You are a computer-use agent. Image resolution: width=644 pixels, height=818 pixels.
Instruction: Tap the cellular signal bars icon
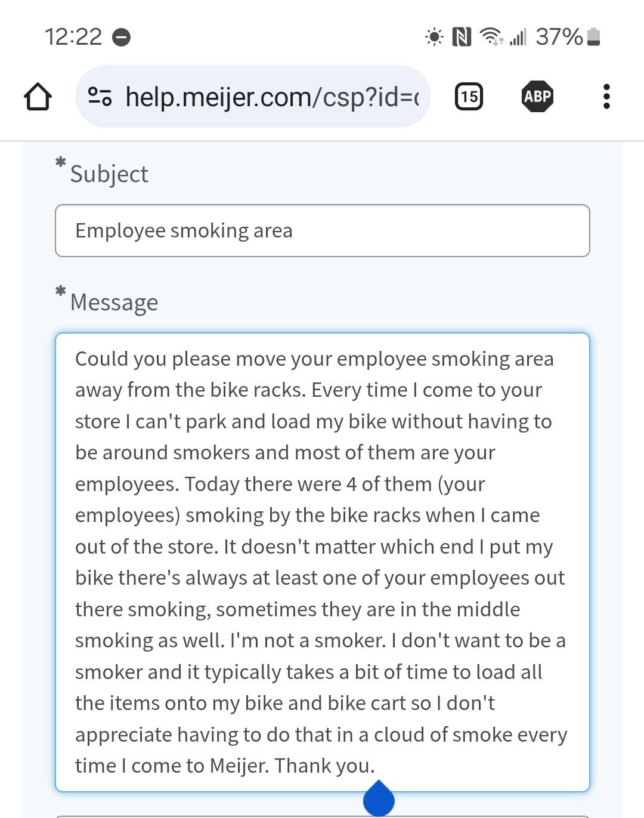click(x=518, y=38)
